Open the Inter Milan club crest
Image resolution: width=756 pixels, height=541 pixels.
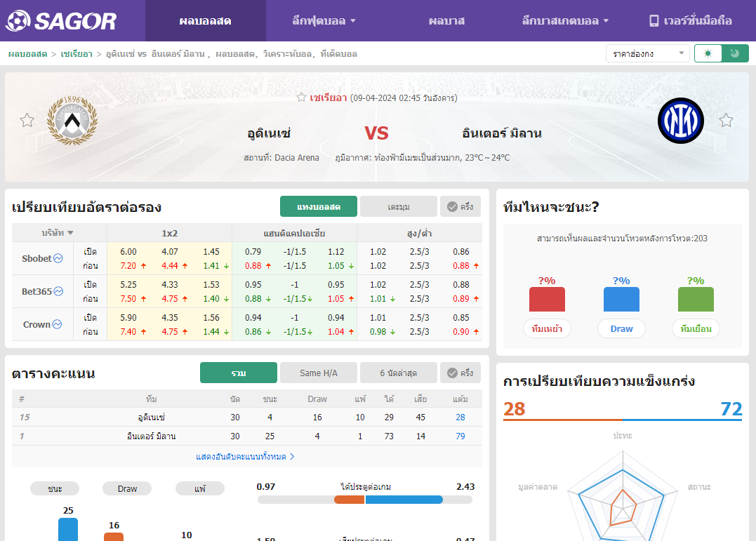pyautogui.click(x=681, y=121)
